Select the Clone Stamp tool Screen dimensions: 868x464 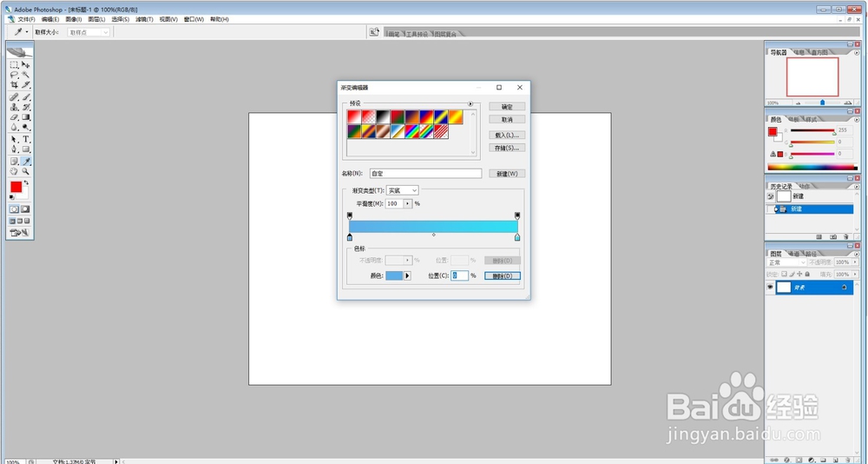pos(15,107)
